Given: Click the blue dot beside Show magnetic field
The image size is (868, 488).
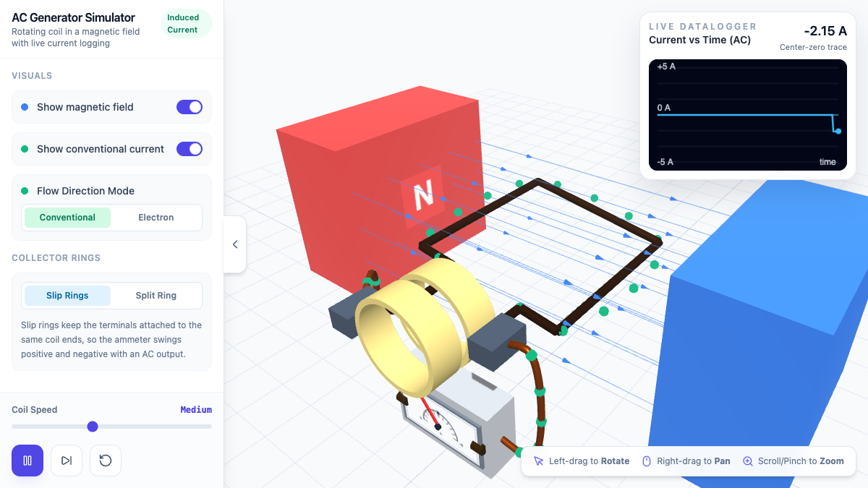Looking at the screenshot, I should [24, 107].
